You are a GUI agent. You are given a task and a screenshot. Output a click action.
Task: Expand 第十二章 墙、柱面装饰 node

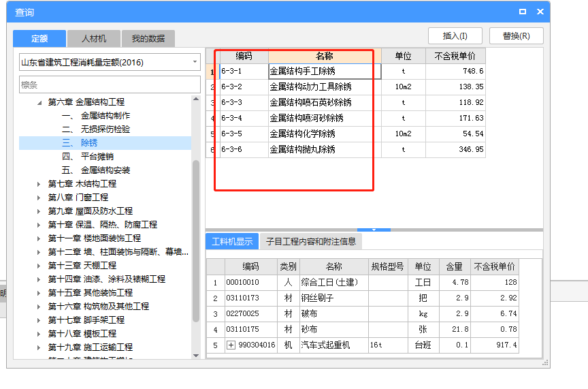click(39, 252)
